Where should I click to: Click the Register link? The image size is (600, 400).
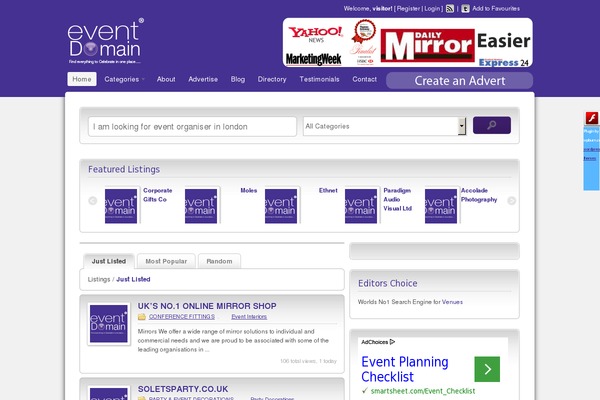click(x=408, y=8)
